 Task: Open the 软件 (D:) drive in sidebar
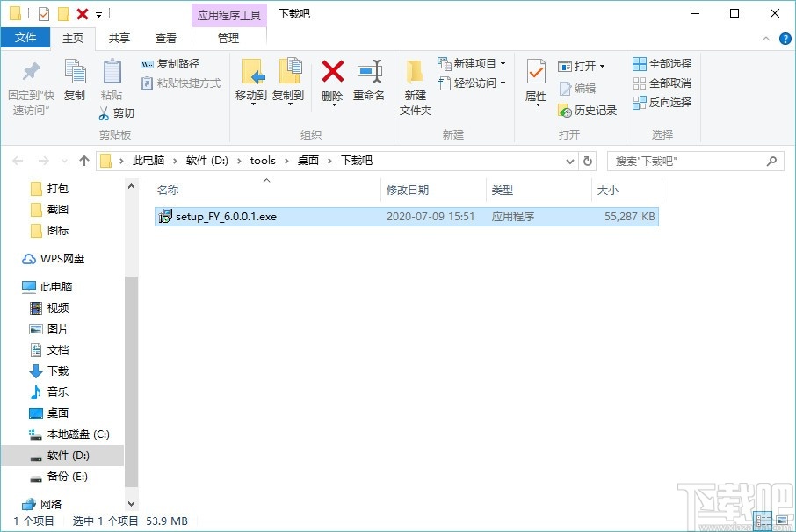[x=67, y=455]
